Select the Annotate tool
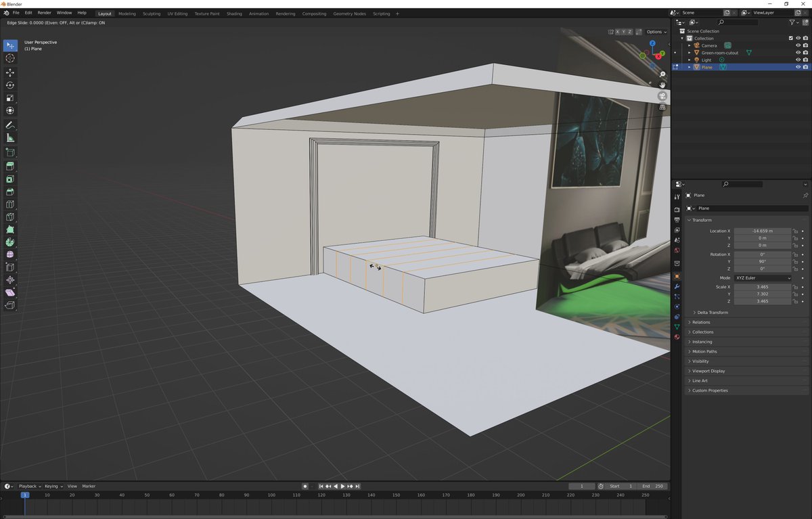Screen dimensions: 812x519 coord(10,125)
